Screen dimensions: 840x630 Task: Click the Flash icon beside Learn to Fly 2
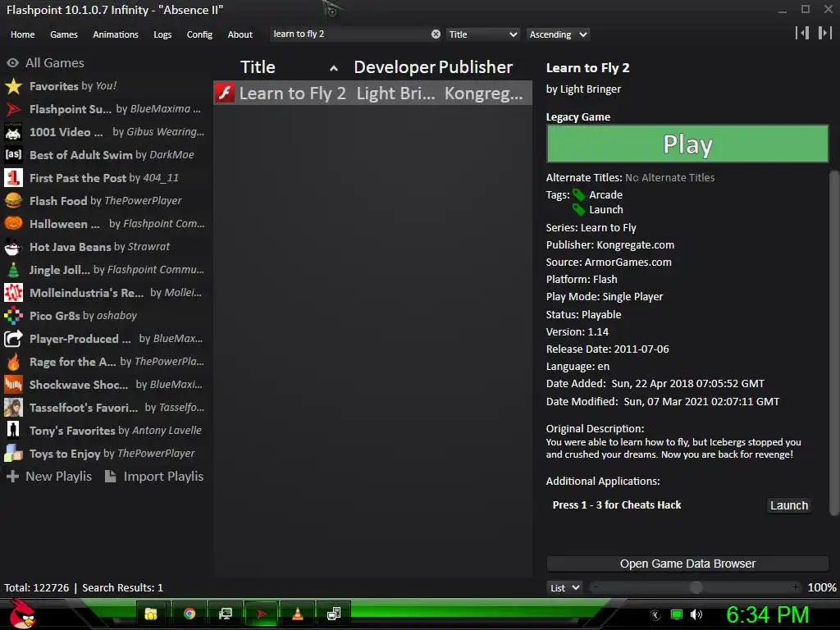click(x=225, y=94)
